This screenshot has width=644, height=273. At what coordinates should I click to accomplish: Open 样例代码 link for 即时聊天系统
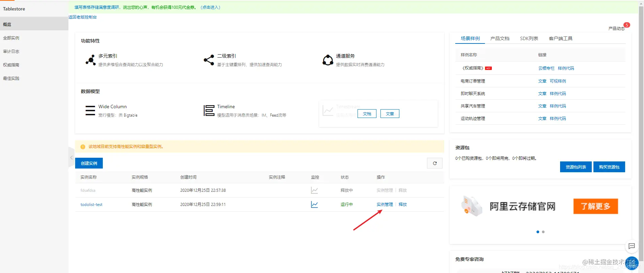pos(558,93)
